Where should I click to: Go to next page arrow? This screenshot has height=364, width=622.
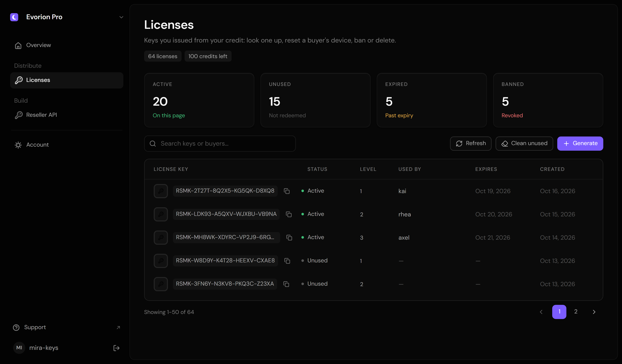pyautogui.click(x=594, y=312)
